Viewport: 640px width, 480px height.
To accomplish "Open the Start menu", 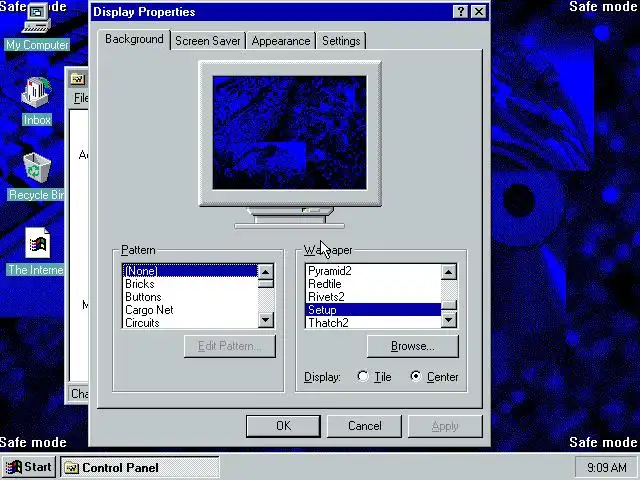I will 29,467.
